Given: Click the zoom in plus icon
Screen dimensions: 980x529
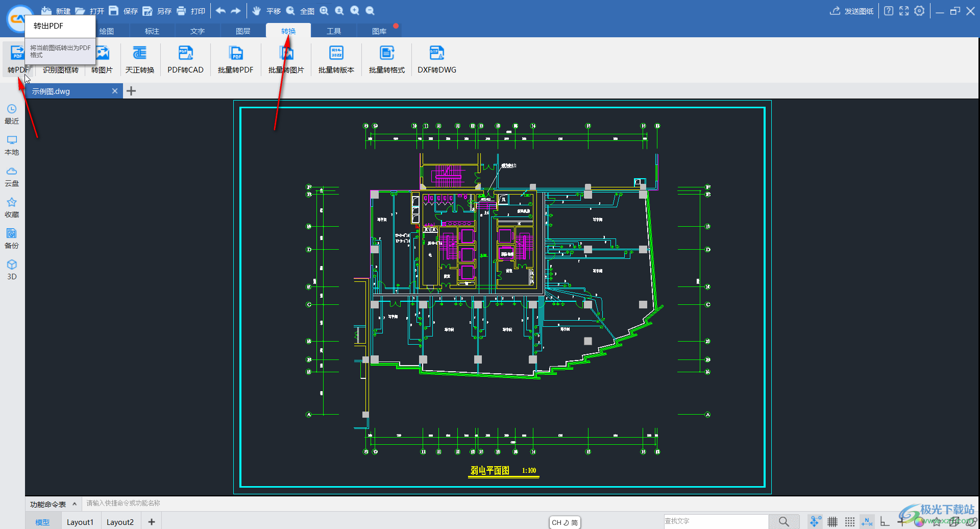Looking at the screenshot, I should (x=355, y=11).
